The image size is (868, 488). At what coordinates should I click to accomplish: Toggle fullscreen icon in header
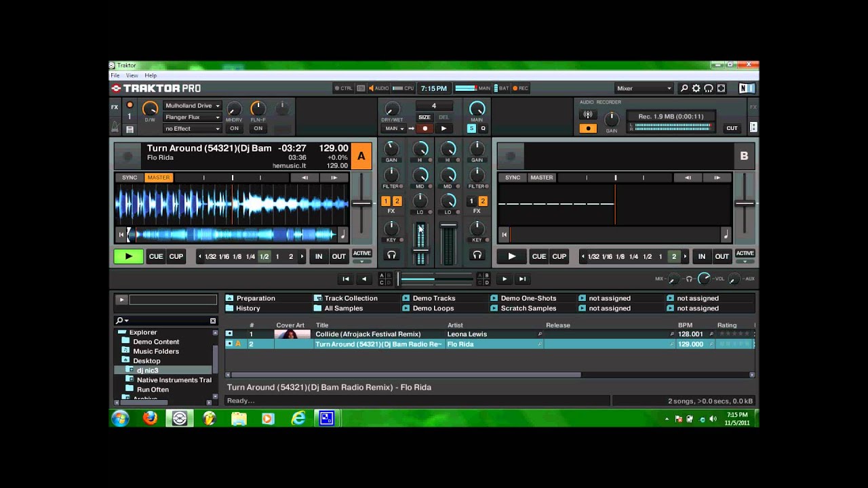click(x=722, y=88)
